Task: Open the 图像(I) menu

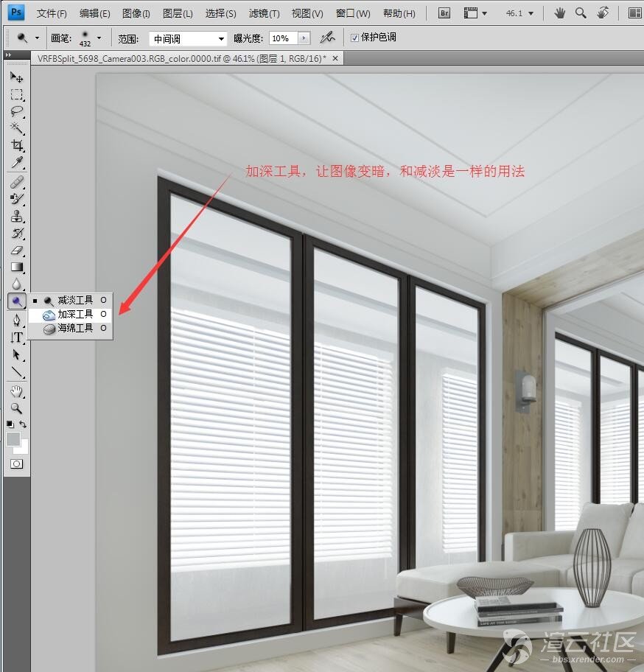Action: [136, 13]
